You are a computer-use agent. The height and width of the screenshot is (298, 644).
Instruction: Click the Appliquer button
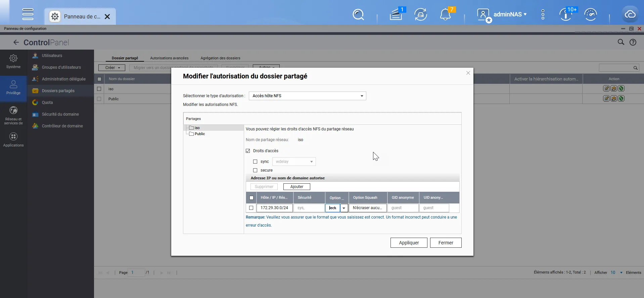tap(409, 243)
